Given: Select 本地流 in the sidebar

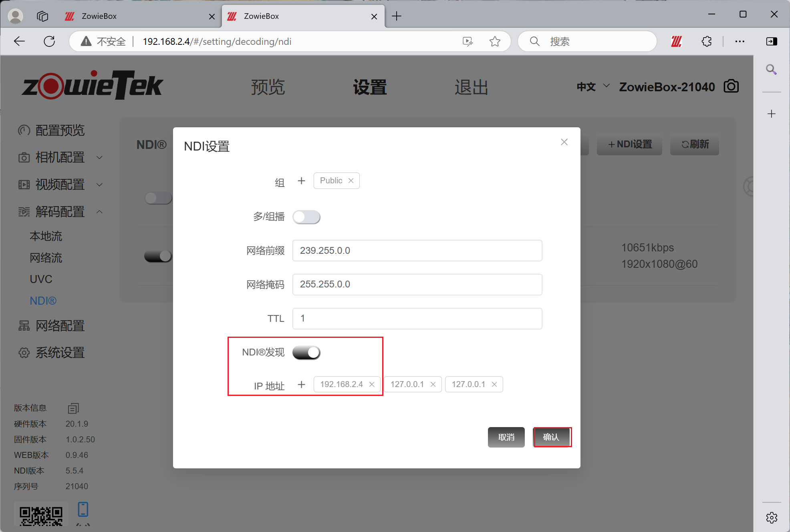Looking at the screenshot, I should [x=46, y=236].
